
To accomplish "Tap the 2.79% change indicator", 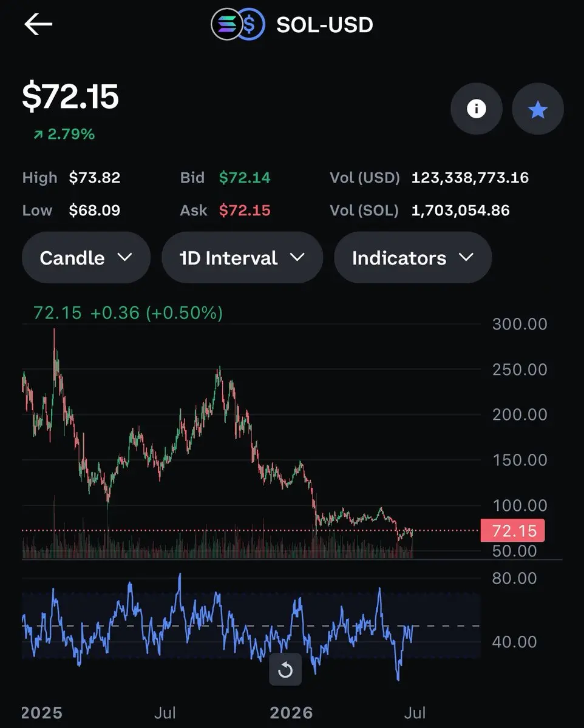I will pos(64,134).
